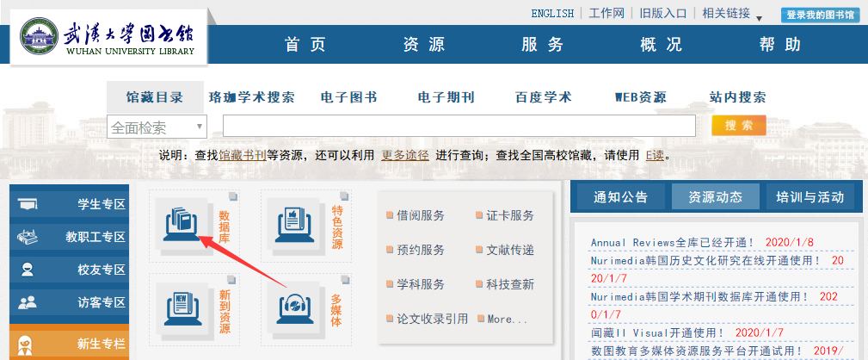The height and width of the screenshot is (360, 868).
Task: Click into the catalog search text field
Action: point(459,127)
